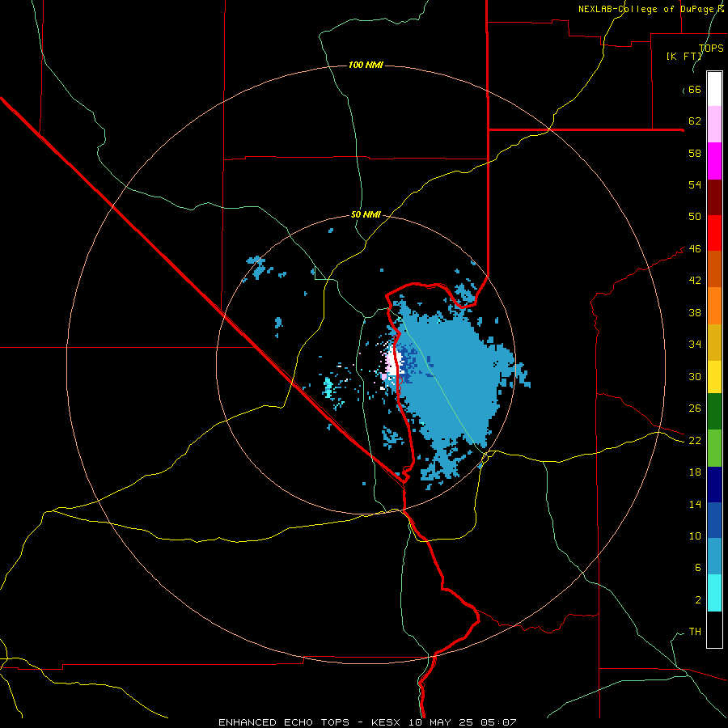Image resolution: width=728 pixels, height=728 pixels.
Task: Click the "100 NMI" range ring label
Action: [366, 65]
